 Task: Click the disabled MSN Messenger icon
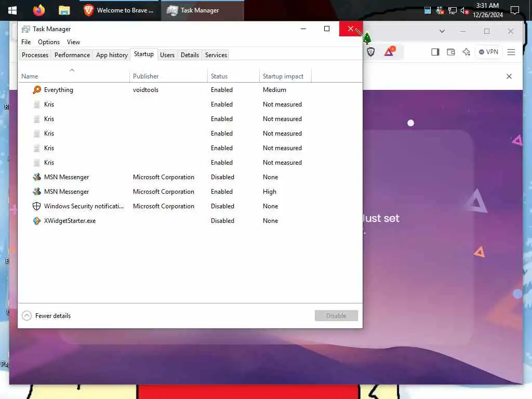[x=37, y=177]
